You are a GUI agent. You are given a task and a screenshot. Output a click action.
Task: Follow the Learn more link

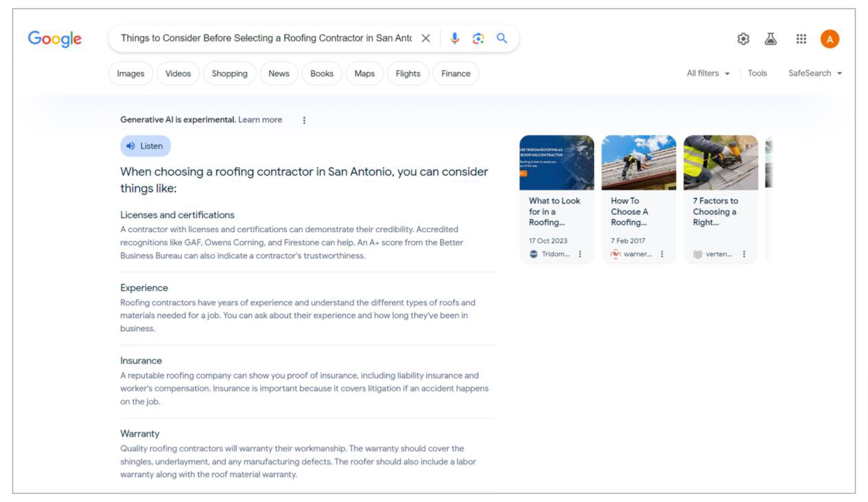(x=260, y=120)
